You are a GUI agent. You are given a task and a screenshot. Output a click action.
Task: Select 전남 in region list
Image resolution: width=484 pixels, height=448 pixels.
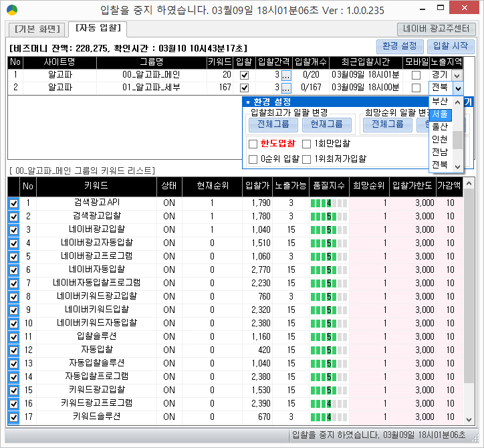click(440, 152)
